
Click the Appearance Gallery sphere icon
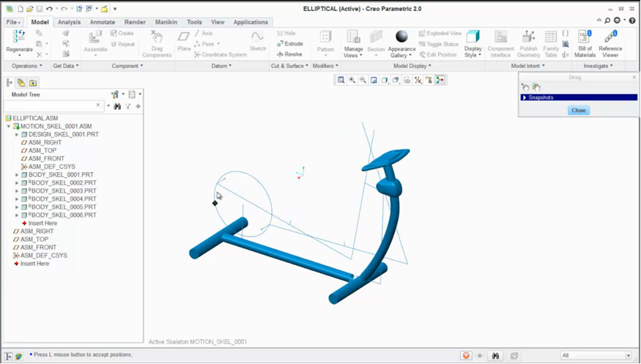pos(401,37)
